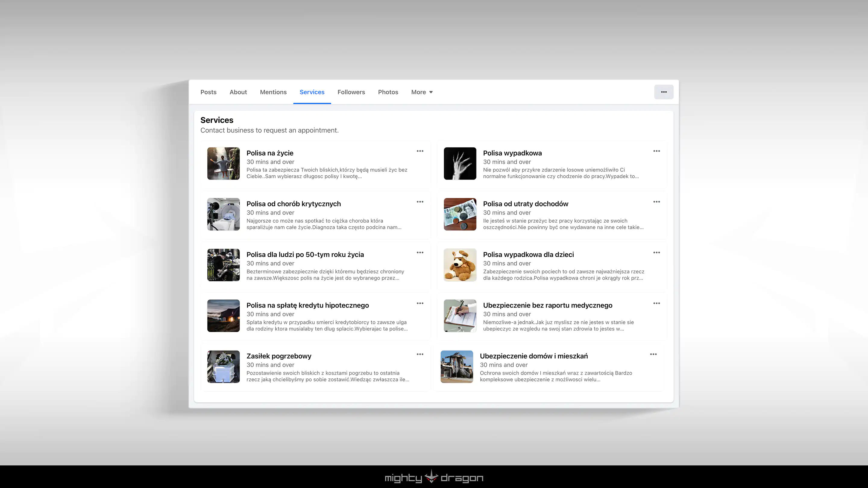
Task: Open Polisa dla ludzi po 50-tym roku życia
Action: pos(305,255)
